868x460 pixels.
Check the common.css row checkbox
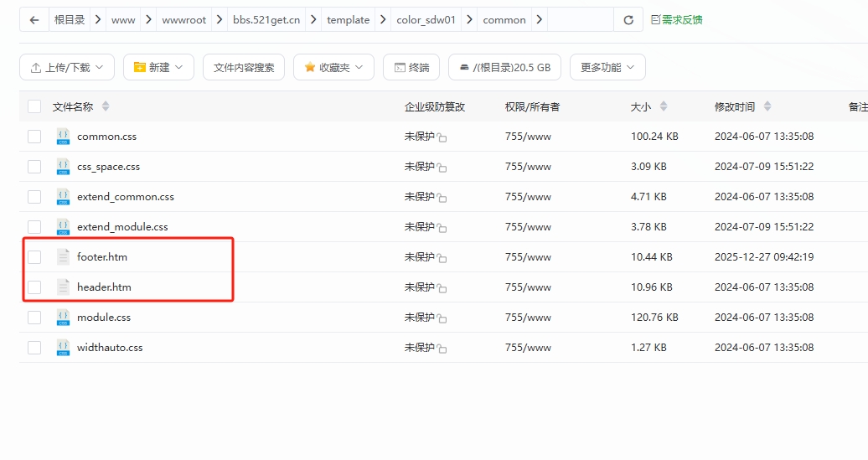pos(34,137)
